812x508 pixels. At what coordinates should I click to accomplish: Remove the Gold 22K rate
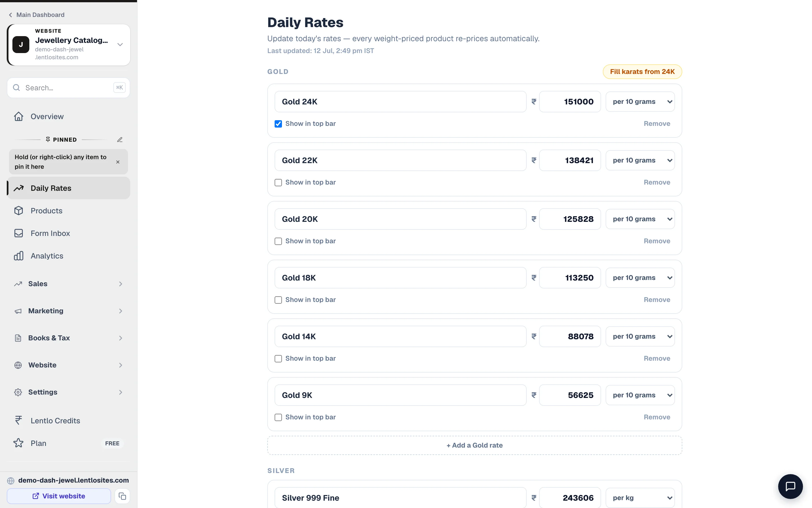tap(657, 182)
